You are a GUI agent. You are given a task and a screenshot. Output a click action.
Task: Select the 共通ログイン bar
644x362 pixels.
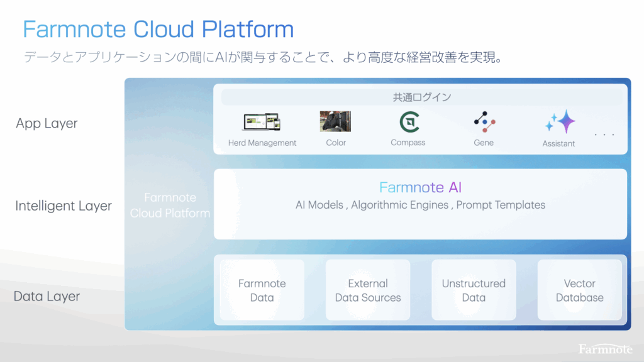click(421, 97)
